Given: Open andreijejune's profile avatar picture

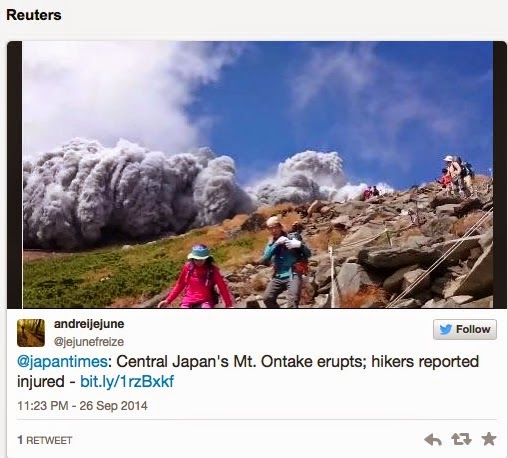Looking at the screenshot, I should [x=31, y=333].
